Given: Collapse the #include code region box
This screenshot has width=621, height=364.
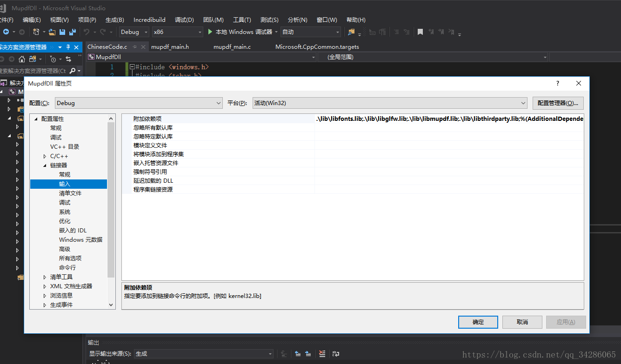Looking at the screenshot, I should pyautogui.click(x=132, y=67).
